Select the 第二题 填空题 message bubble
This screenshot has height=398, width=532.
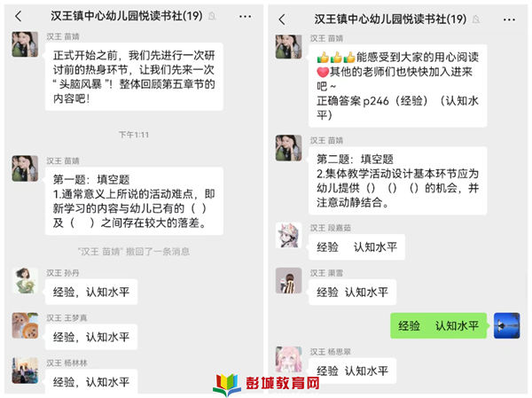(397, 181)
